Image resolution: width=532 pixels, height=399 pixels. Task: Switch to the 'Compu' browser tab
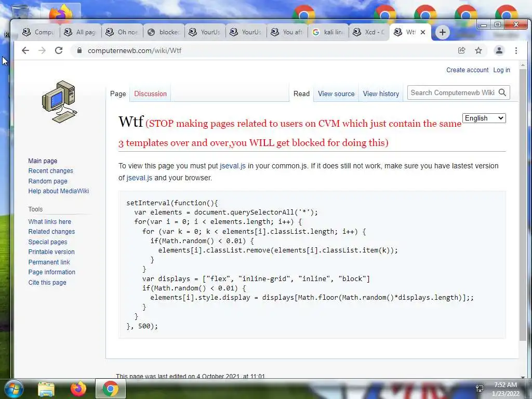[x=38, y=32]
